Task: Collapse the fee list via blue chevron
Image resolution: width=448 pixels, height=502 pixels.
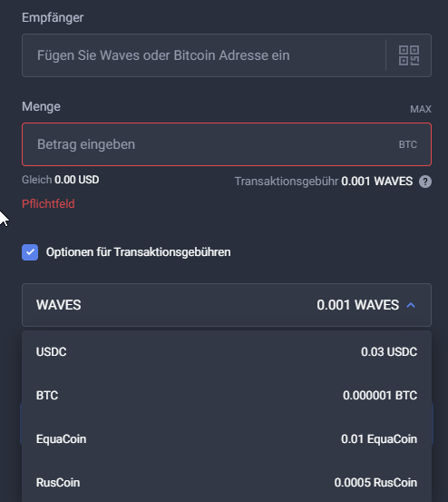Action: tap(411, 305)
